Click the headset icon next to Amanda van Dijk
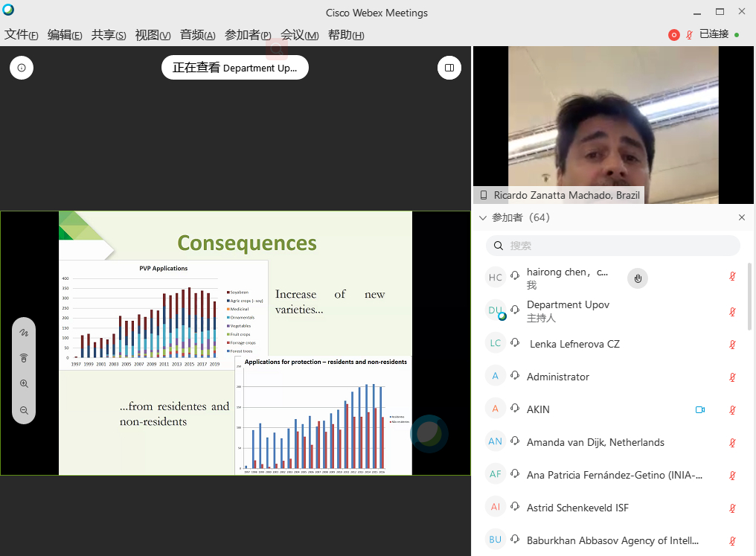Screen dimensions: 756x556 pos(515,441)
